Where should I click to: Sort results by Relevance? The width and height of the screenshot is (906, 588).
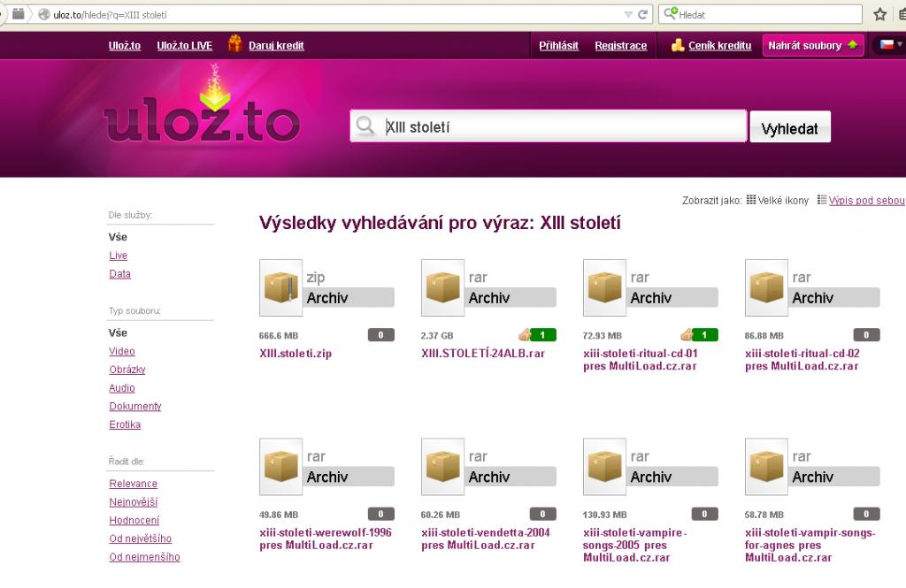click(134, 484)
